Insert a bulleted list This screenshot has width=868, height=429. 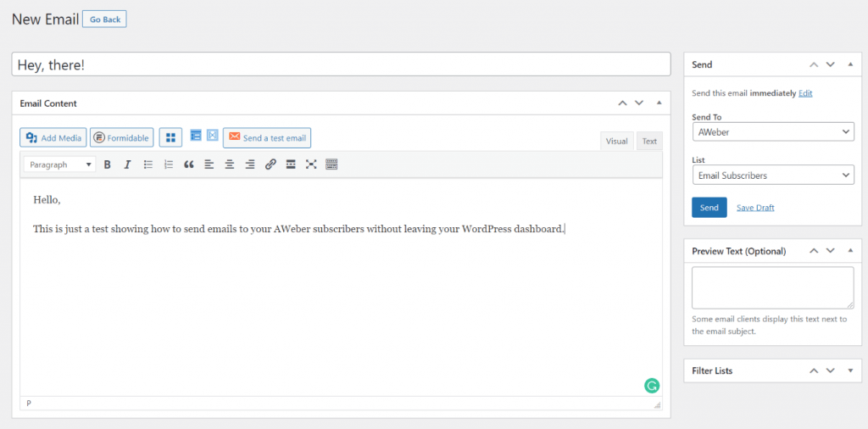[147, 164]
